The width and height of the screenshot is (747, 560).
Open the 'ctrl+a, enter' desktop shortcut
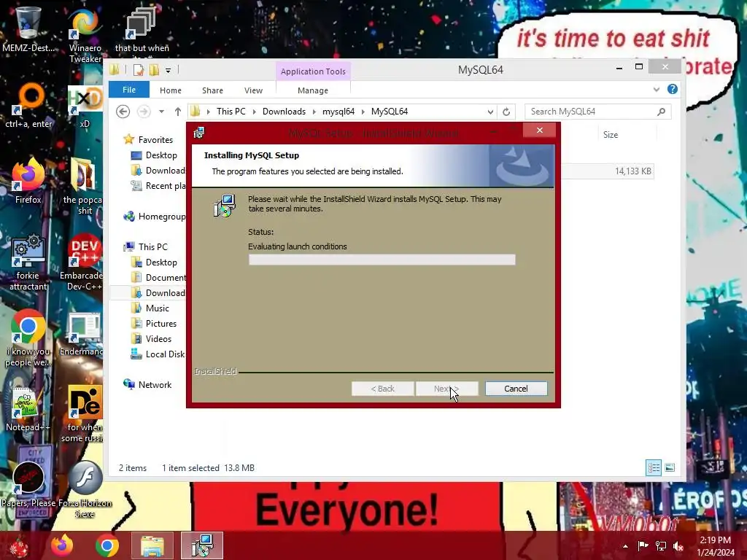28,106
